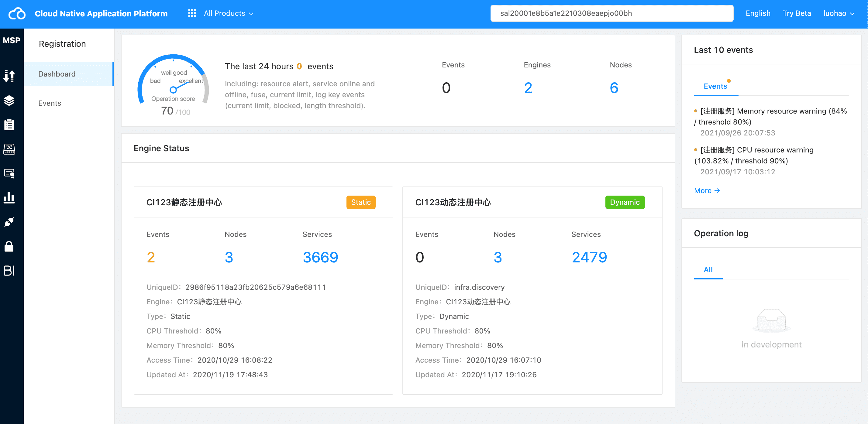Click the MSP sidebar label
The height and width of the screenshot is (424, 868).
tap(12, 40)
